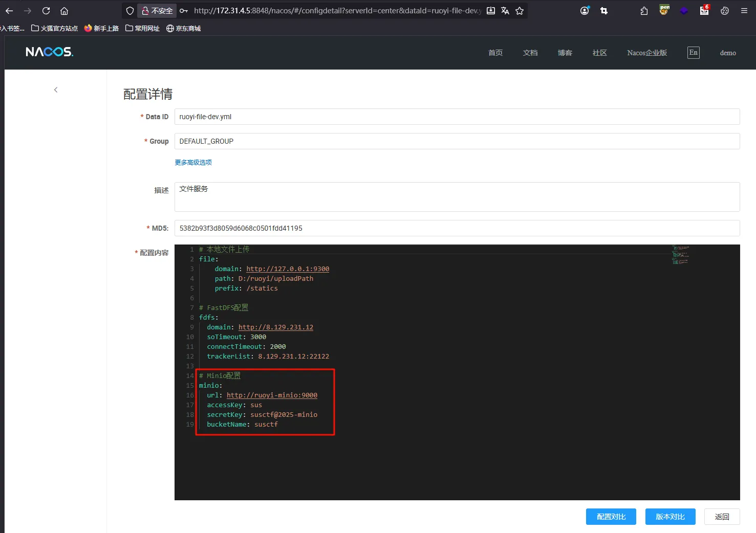Viewport: 756px width, 533px height.
Task: Expand 更多高级选项 advanced options
Action: coord(193,163)
